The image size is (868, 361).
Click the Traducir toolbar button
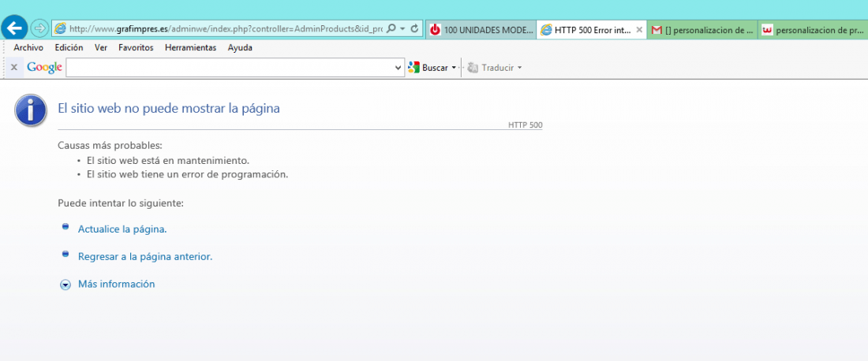tap(491, 68)
